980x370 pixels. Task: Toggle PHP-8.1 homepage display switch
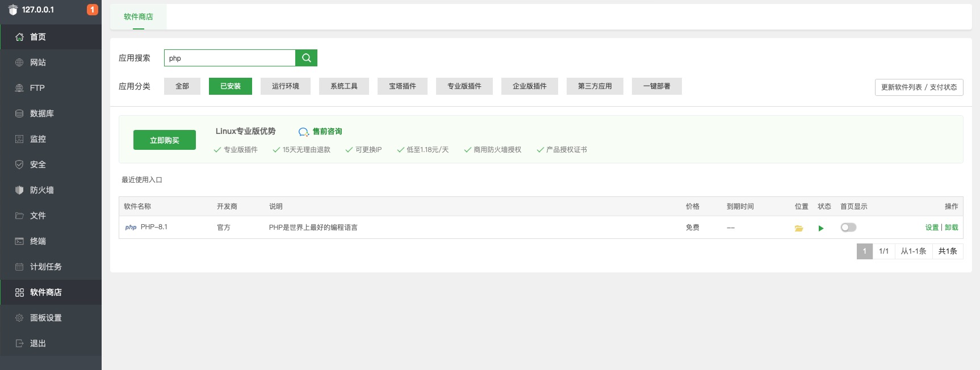[848, 228]
